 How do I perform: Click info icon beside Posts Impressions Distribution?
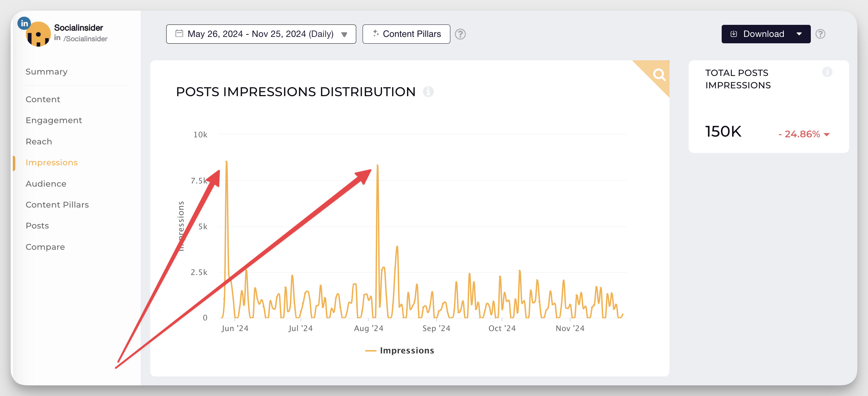pyautogui.click(x=428, y=92)
